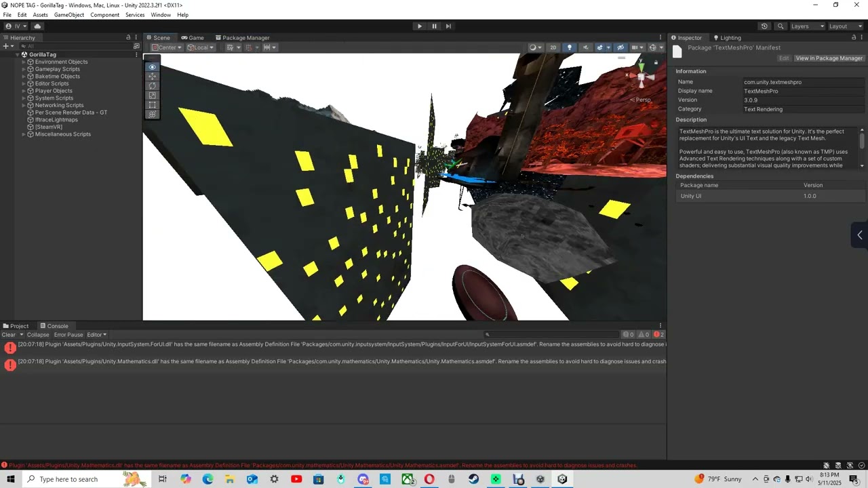Open the Component menu

point(105,15)
